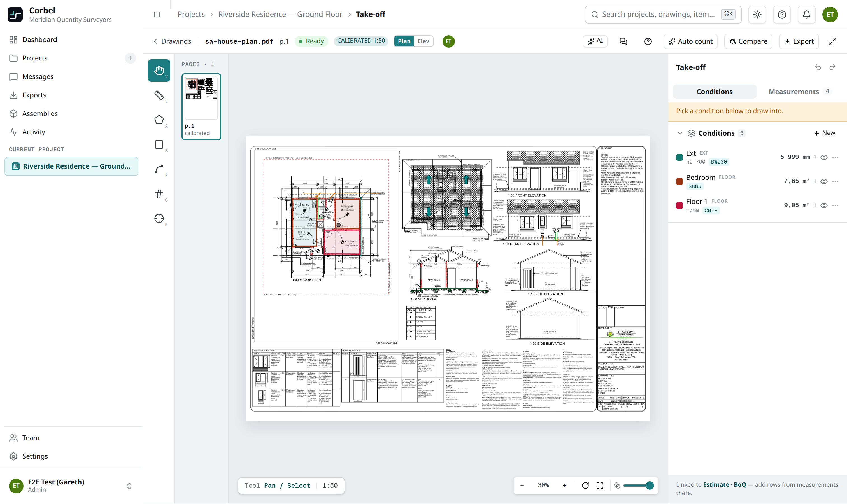Open Projects in sidebar
The width and height of the screenshot is (847, 504).
click(71, 58)
